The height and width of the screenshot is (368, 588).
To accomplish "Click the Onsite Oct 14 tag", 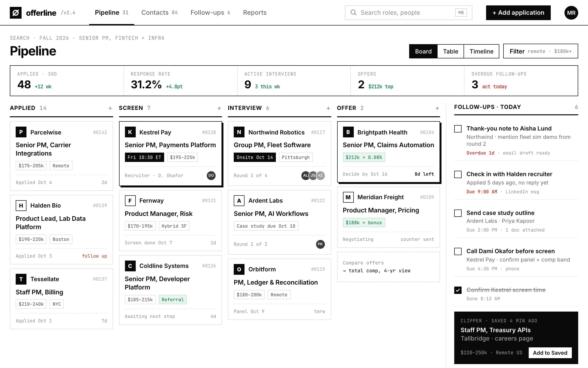I will (x=255, y=157).
